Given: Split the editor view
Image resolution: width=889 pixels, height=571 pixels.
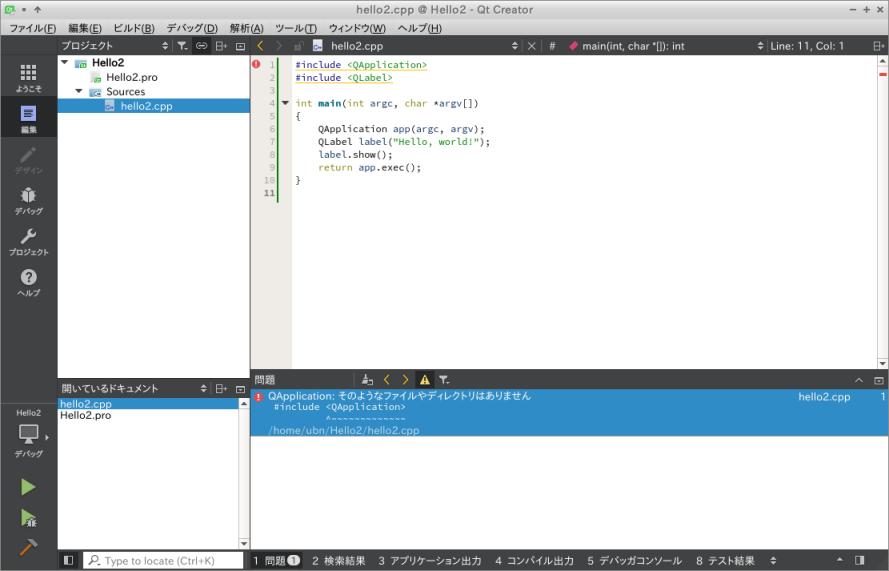Looking at the screenshot, I should pyautogui.click(x=878, y=46).
